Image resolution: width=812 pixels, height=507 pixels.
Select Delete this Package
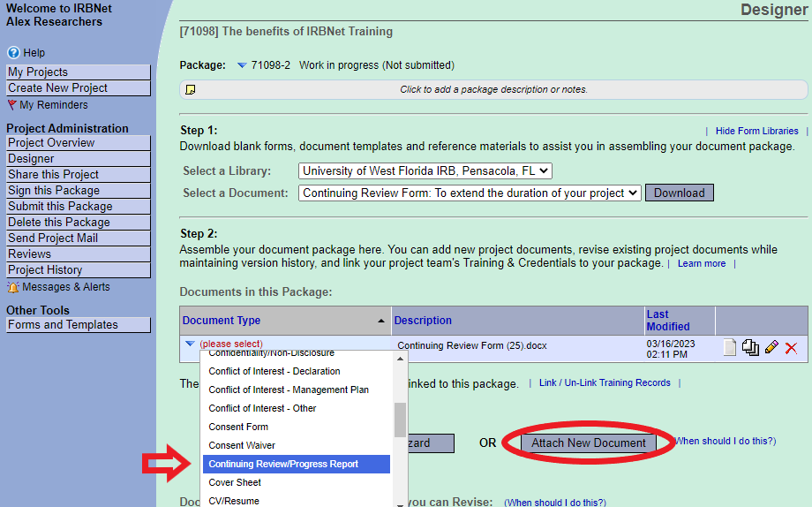[79, 223]
